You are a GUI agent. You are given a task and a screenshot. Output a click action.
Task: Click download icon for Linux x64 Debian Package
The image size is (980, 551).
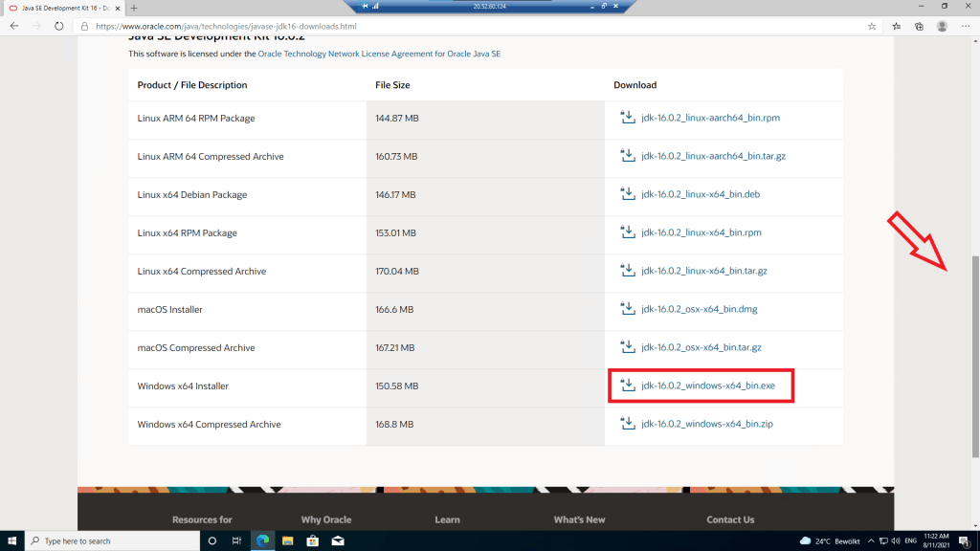[628, 193]
